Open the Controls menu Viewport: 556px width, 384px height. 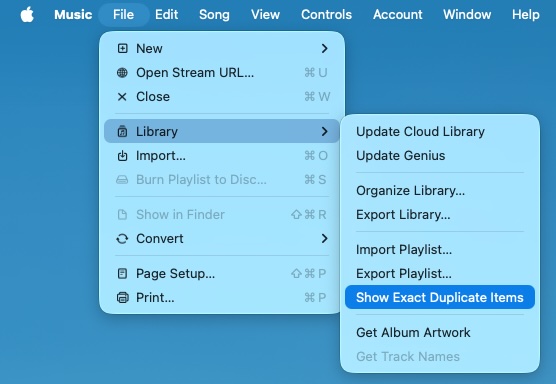326,15
